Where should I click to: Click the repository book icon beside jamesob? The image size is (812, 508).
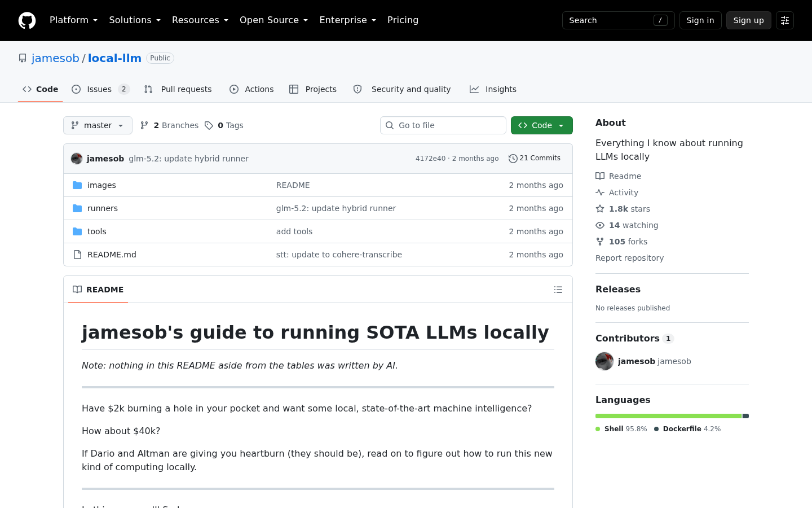(23, 58)
